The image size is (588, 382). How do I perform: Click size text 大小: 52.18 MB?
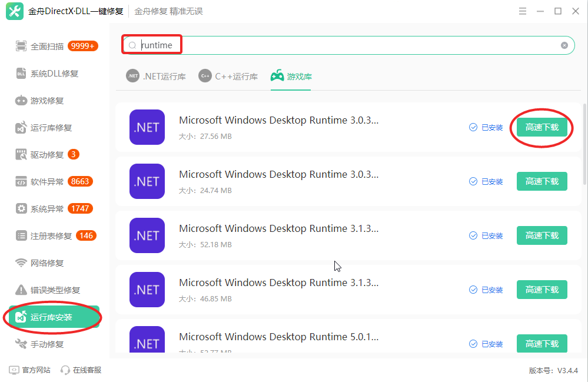pyautogui.click(x=205, y=245)
